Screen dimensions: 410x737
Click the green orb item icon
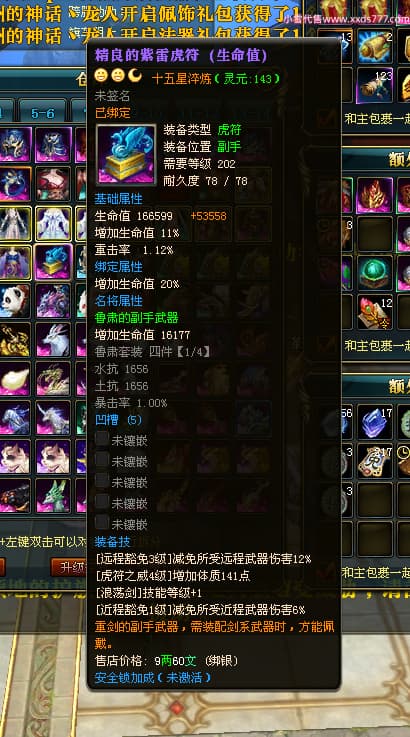pos(374,273)
